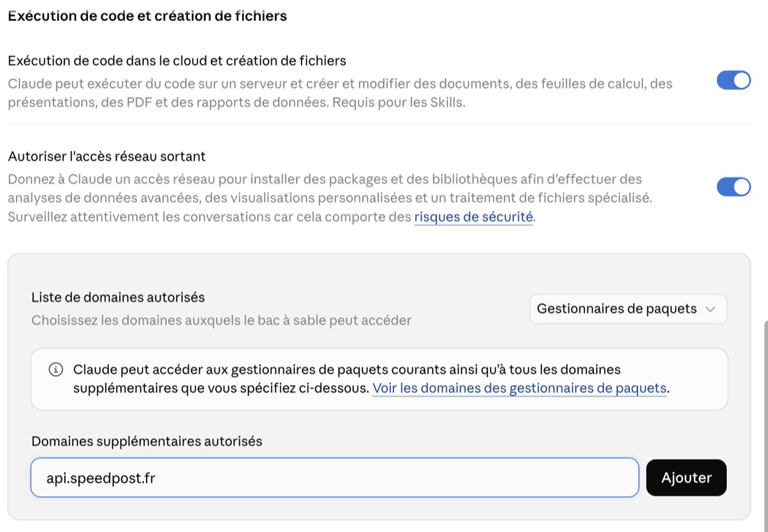The width and height of the screenshot is (768, 532).
Task: Click the Liste de domaines autorisés label
Action: (118, 297)
